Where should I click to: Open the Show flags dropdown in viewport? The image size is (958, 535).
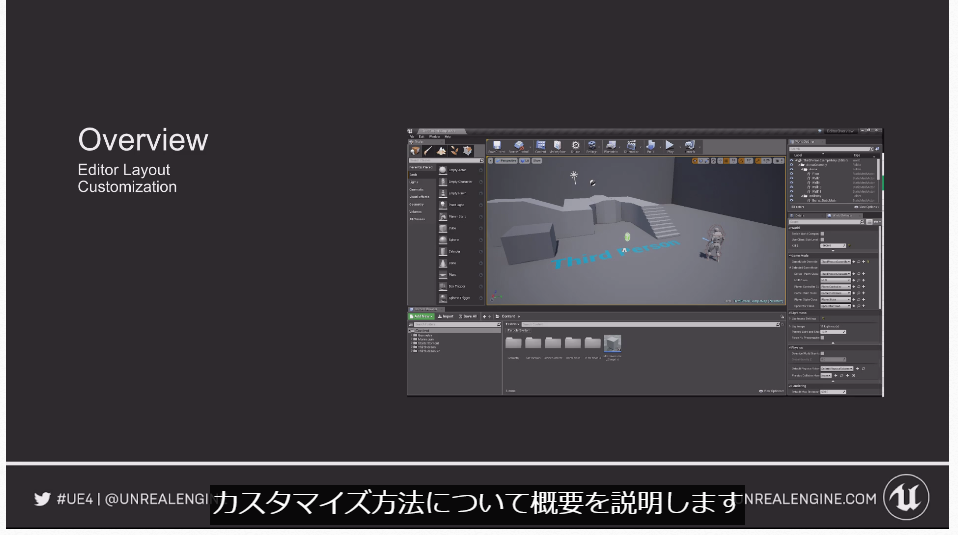[537, 161]
